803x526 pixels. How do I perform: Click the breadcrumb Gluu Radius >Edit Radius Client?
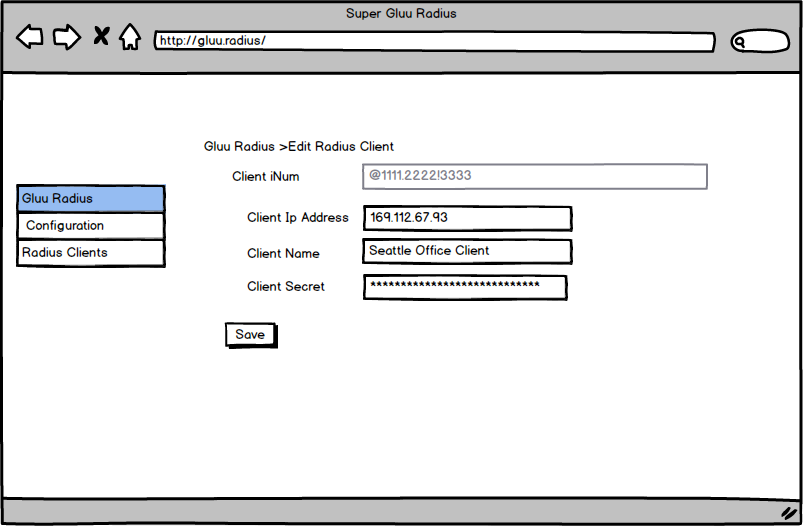(299, 146)
